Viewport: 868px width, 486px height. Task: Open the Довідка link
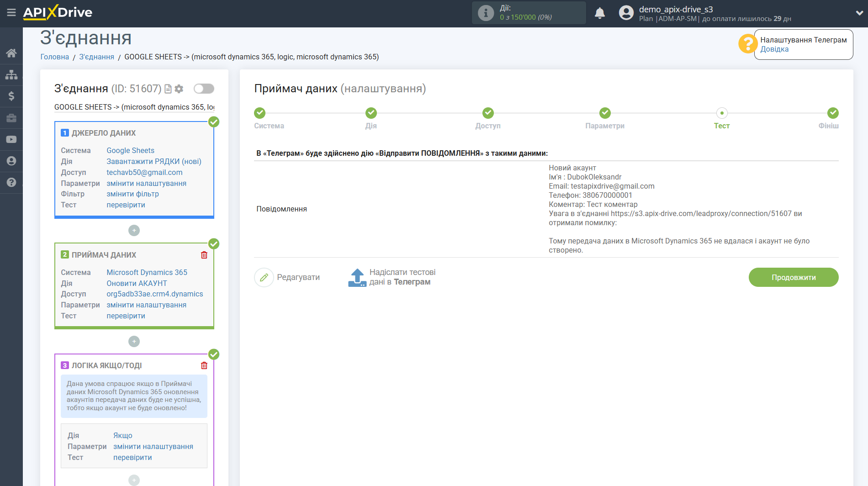point(774,49)
